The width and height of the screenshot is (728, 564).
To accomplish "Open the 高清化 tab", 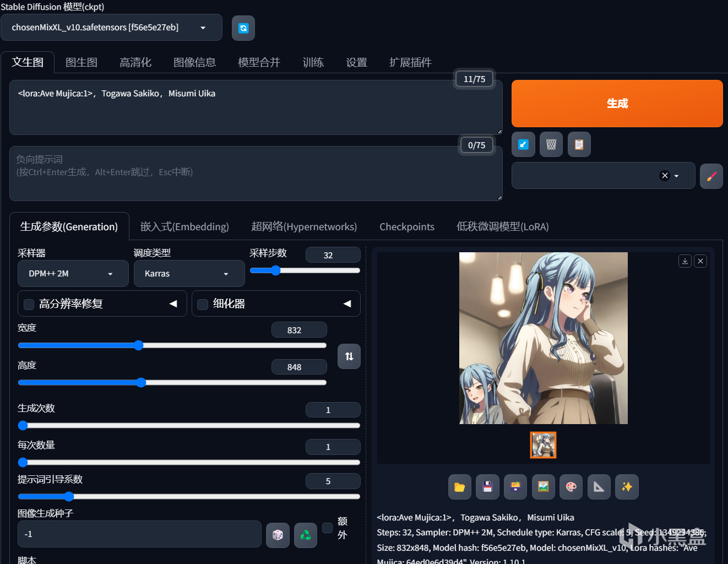I will (x=135, y=62).
